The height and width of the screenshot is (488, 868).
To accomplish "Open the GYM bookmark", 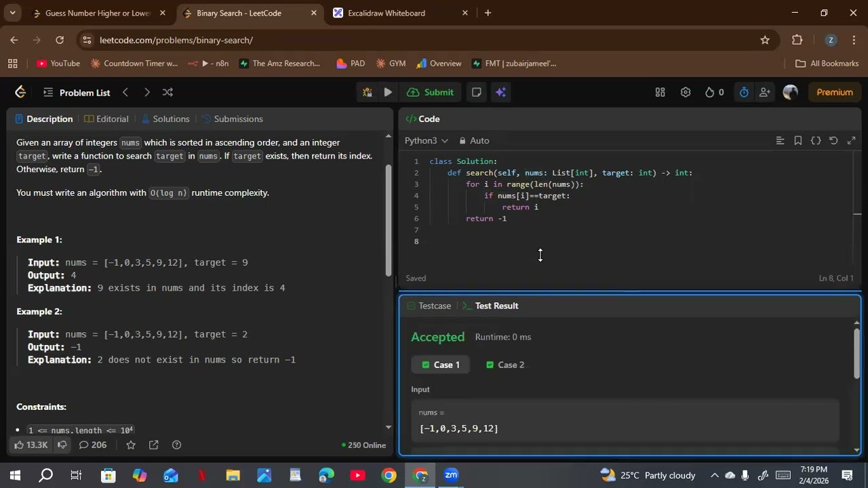I will (x=390, y=63).
